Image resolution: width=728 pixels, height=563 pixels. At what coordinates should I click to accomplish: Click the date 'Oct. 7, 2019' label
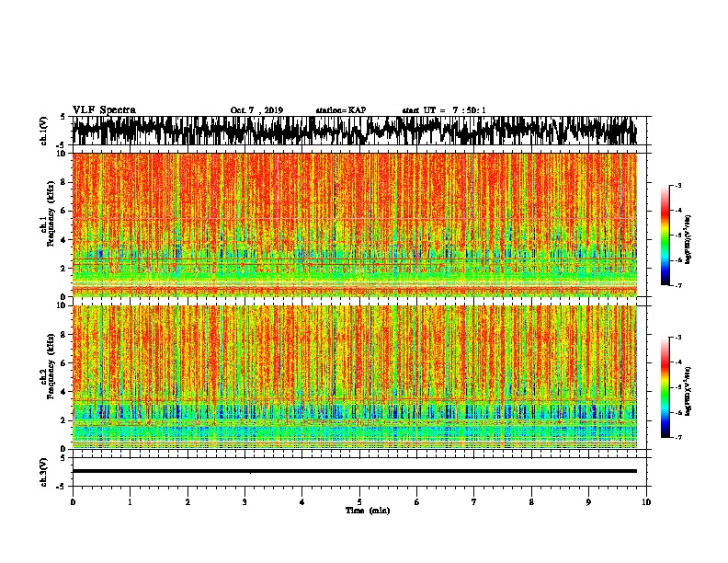coord(256,110)
